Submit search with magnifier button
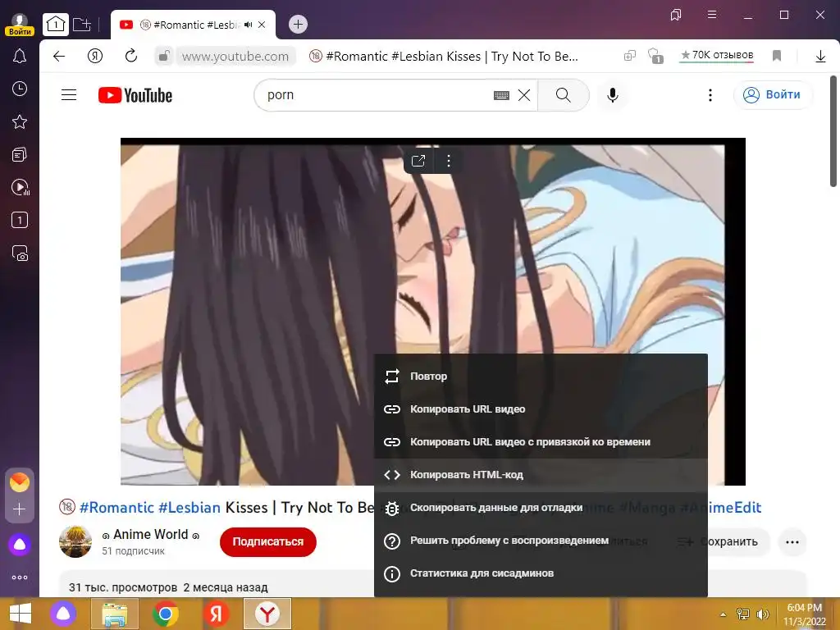This screenshot has width=840, height=630. (563, 95)
